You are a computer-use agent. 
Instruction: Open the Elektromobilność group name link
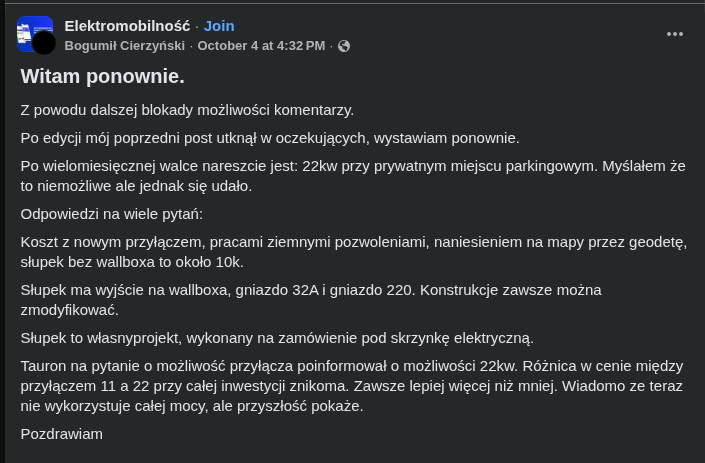(127, 25)
